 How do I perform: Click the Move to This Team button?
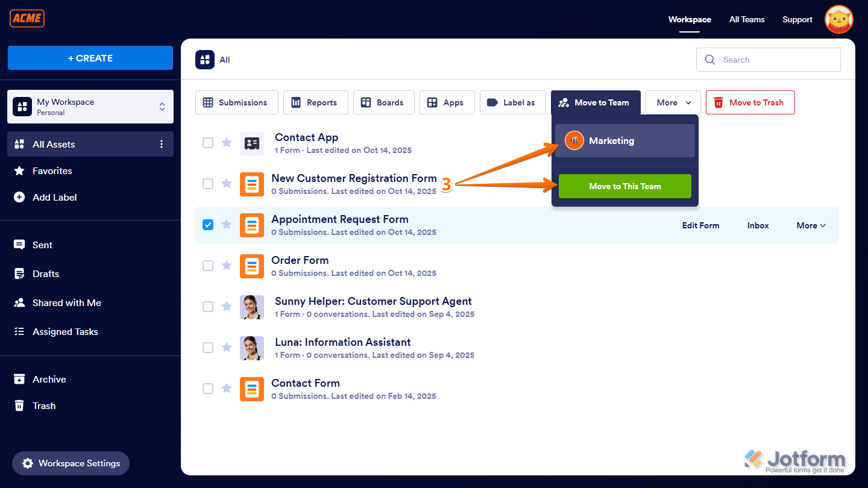(x=624, y=186)
